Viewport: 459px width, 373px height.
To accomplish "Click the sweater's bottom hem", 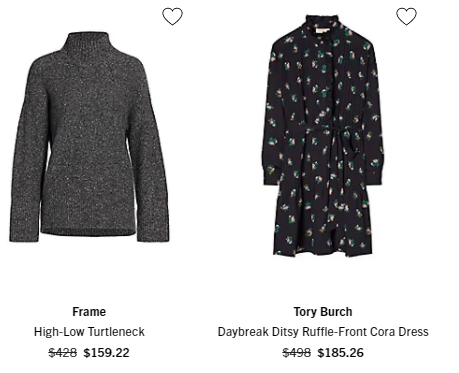I will pyautogui.click(x=88, y=229).
